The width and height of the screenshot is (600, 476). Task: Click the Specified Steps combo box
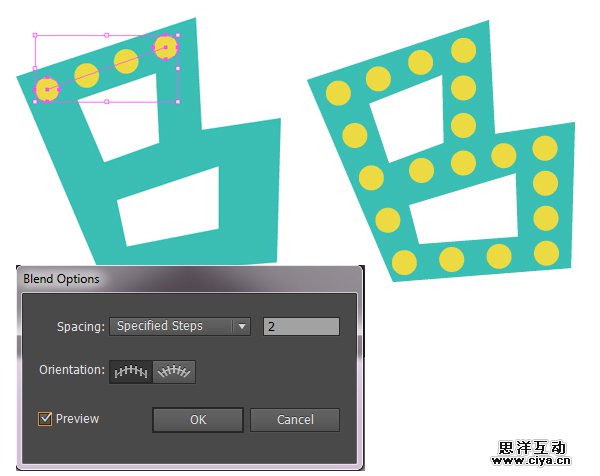(x=180, y=326)
